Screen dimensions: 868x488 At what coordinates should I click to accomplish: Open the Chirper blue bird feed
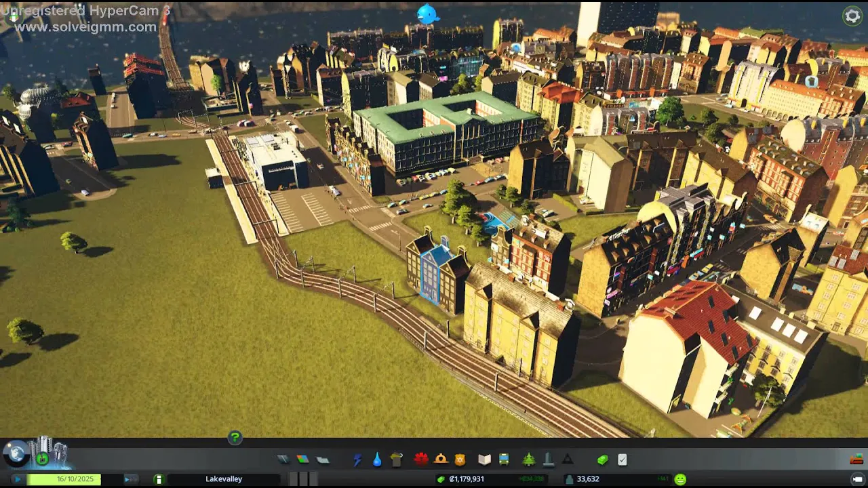pyautogui.click(x=428, y=14)
